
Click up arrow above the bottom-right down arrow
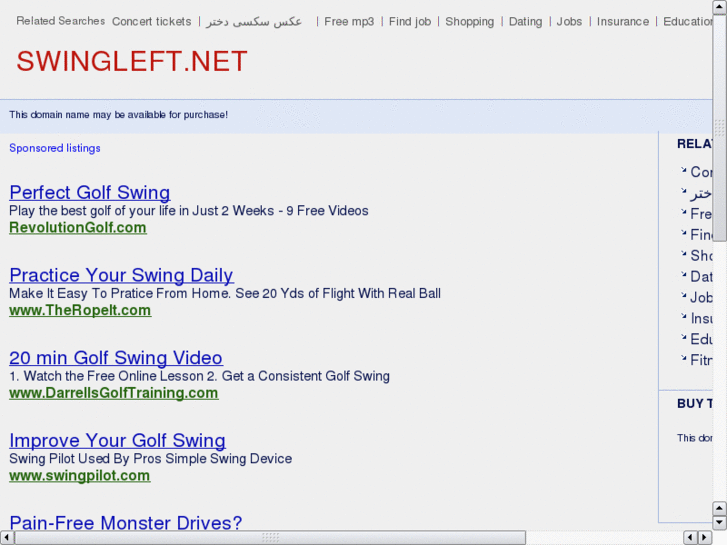(x=719, y=508)
